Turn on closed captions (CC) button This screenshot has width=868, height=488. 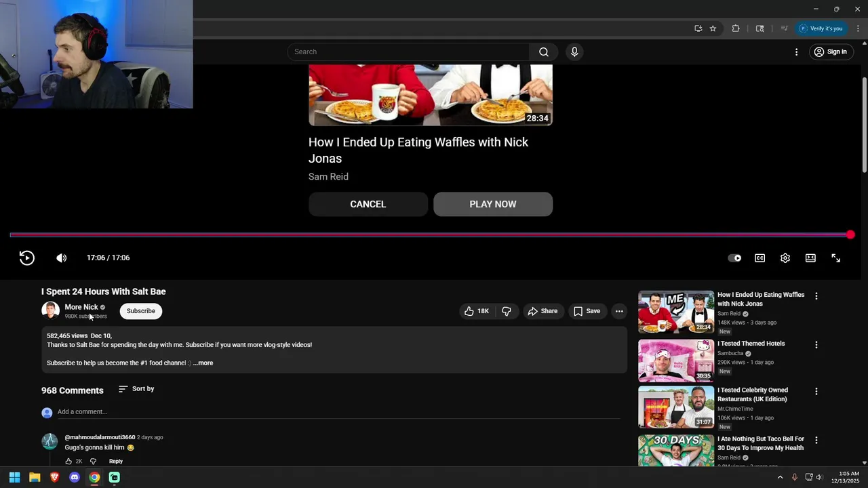pos(759,258)
